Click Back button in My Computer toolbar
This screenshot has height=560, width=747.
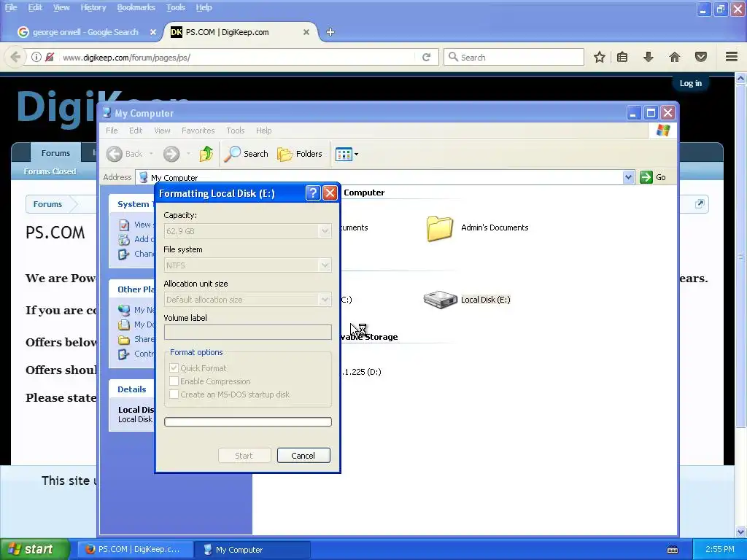(125, 154)
